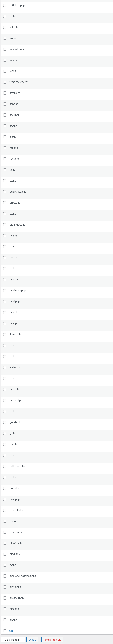Viewport: 113px width, 644px height.
Task: Click the Kayıtları temizle button
Action: click(52, 640)
